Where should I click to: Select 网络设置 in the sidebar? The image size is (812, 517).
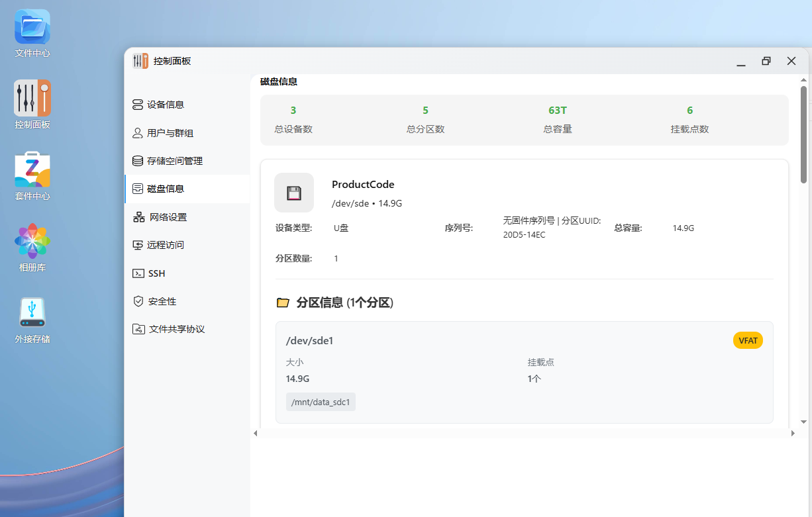coord(168,217)
